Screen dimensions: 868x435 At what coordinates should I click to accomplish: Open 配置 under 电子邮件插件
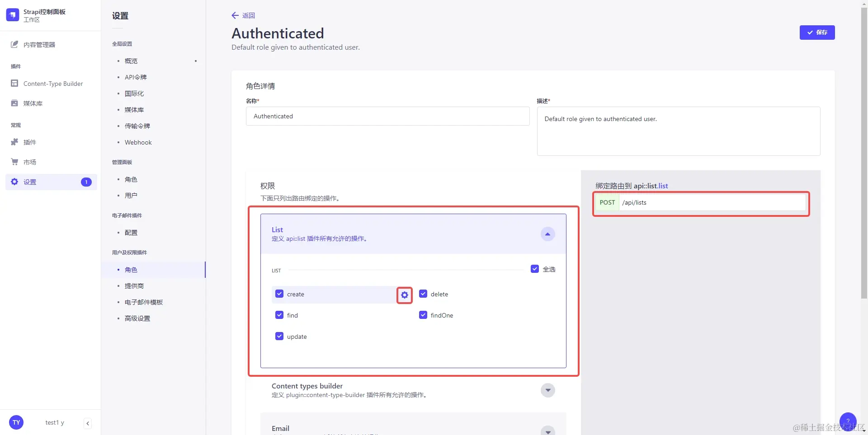click(x=131, y=233)
